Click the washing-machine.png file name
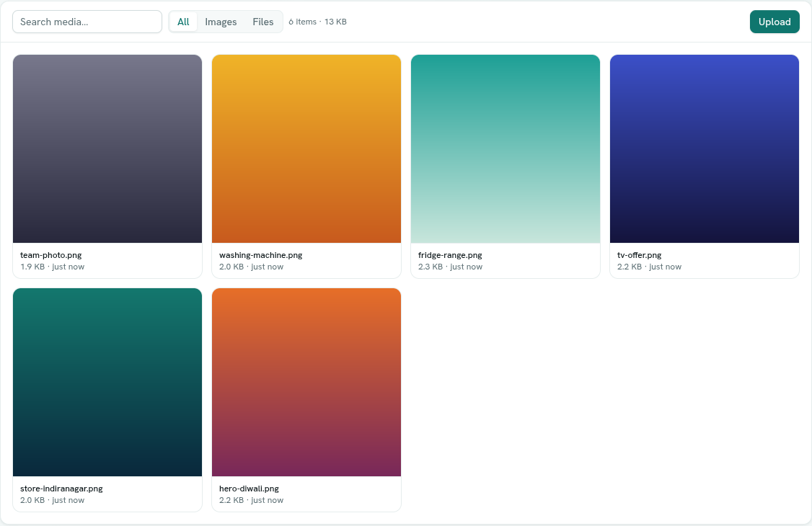812x526 pixels. 260,255
